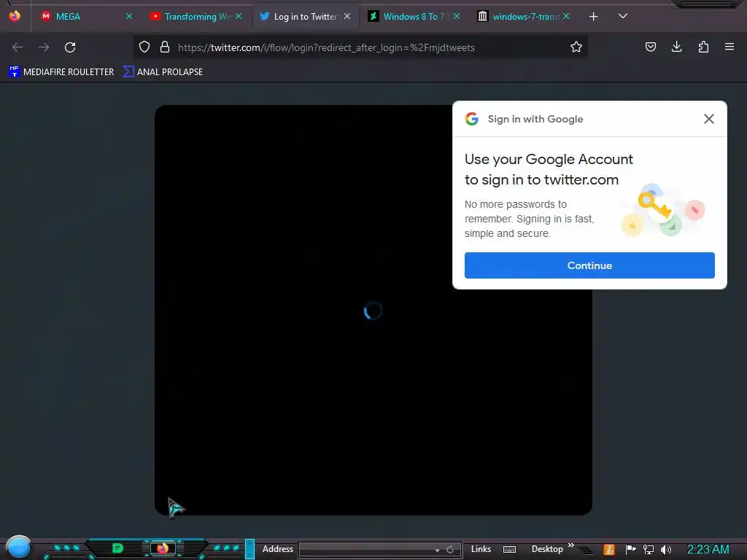
Task: Close the windows-7-trans tab
Action: (x=566, y=16)
